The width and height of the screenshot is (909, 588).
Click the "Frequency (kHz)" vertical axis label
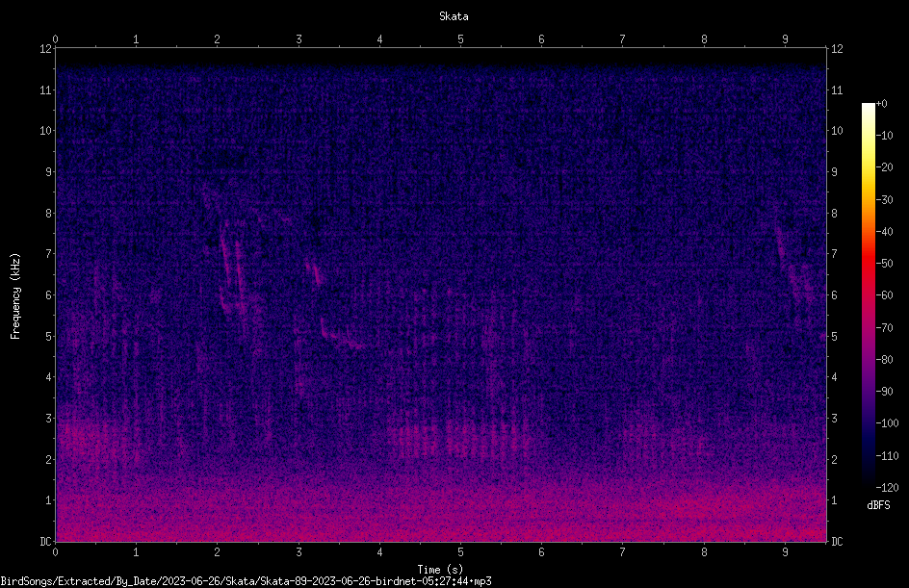click(x=15, y=296)
